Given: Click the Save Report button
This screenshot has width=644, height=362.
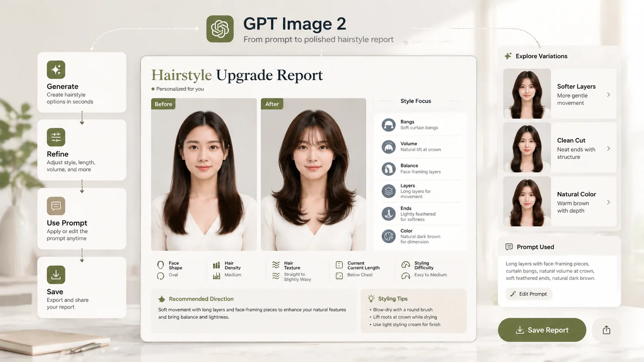Looking at the screenshot, I should pyautogui.click(x=542, y=330).
